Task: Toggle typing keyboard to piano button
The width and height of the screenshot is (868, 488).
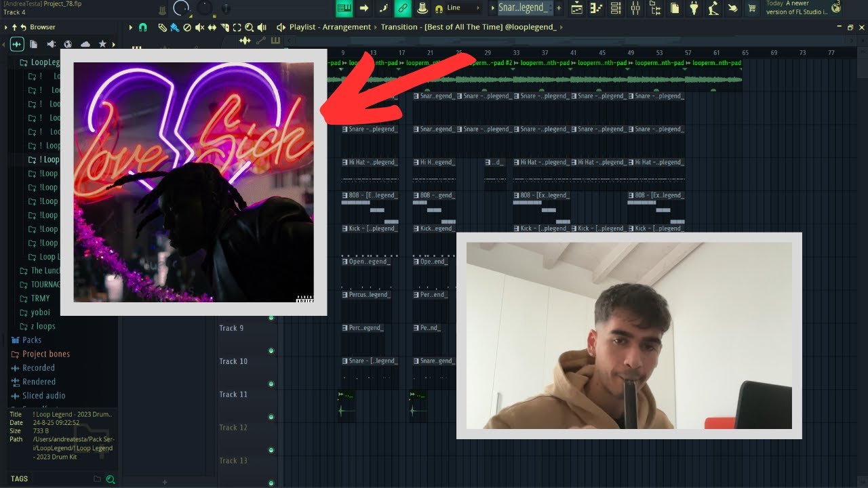Action: [344, 8]
